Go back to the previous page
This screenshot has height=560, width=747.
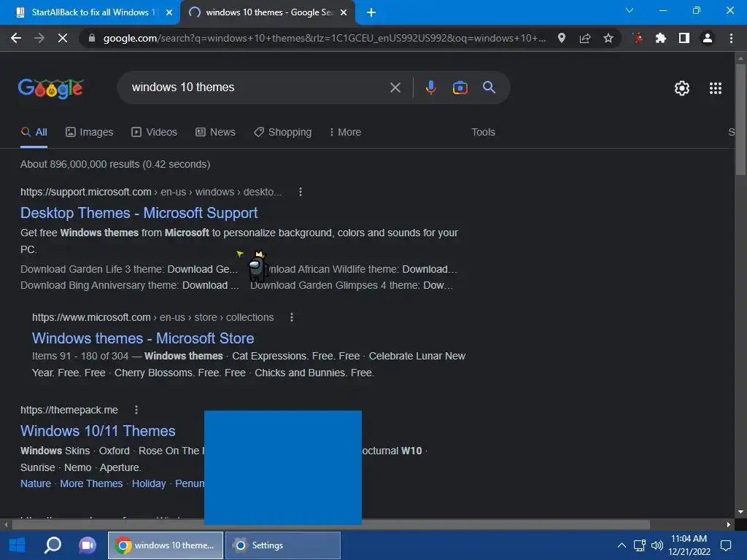click(x=16, y=38)
